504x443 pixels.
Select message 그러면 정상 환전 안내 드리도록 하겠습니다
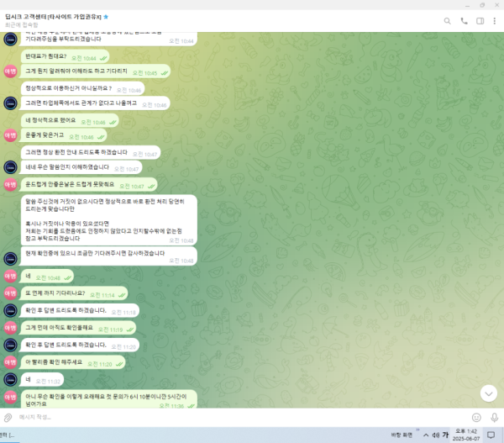pyautogui.click(x=91, y=152)
